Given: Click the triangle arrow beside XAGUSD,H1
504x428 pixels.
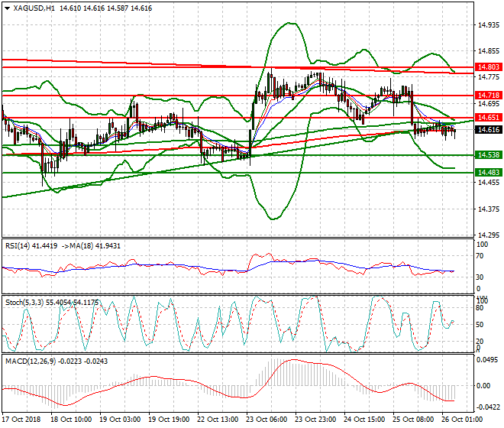Looking at the screenshot, I should point(8,8).
